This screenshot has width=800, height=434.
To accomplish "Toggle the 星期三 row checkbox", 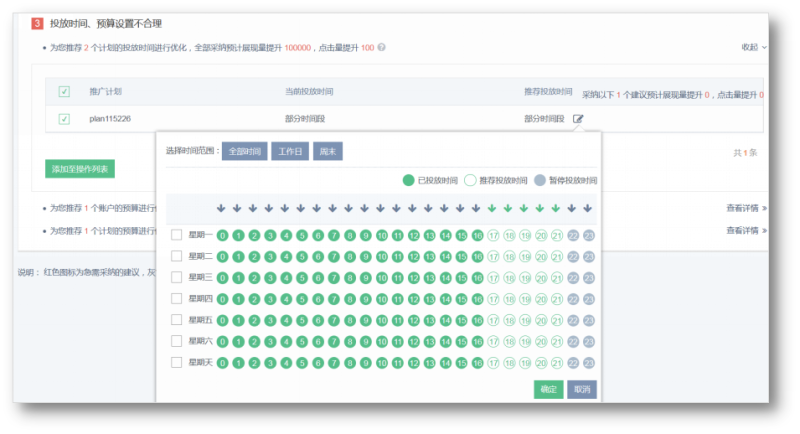I will point(177,277).
